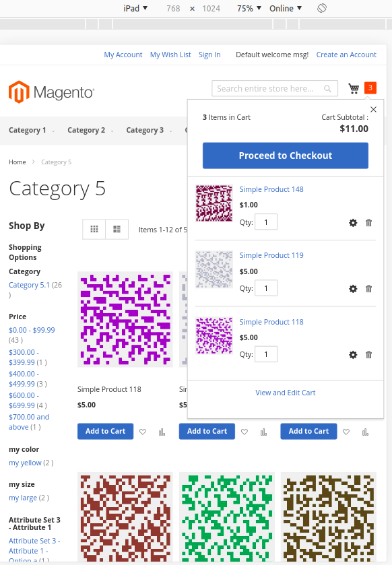Open View and Edit Cart link
This screenshot has width=392, height=565.
click(x=286, y=393)
